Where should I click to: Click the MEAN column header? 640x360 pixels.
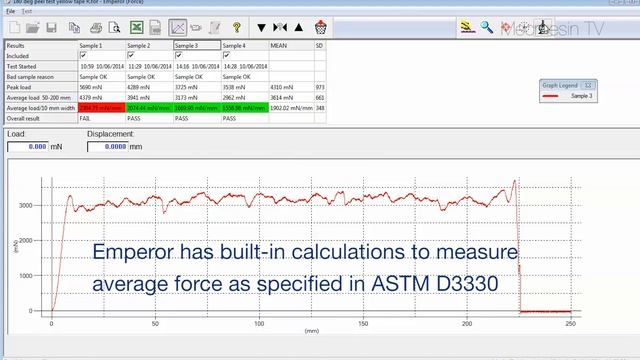[291, 45]
